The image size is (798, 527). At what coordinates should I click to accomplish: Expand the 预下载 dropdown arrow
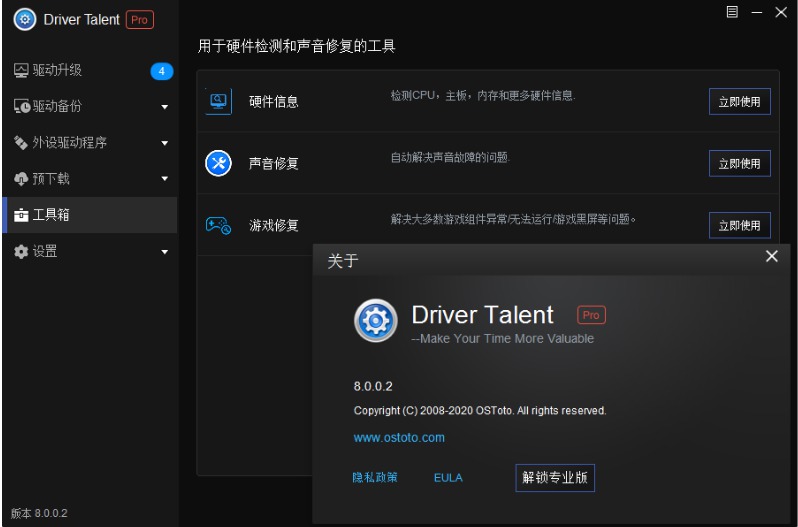(x=164, y=179)
